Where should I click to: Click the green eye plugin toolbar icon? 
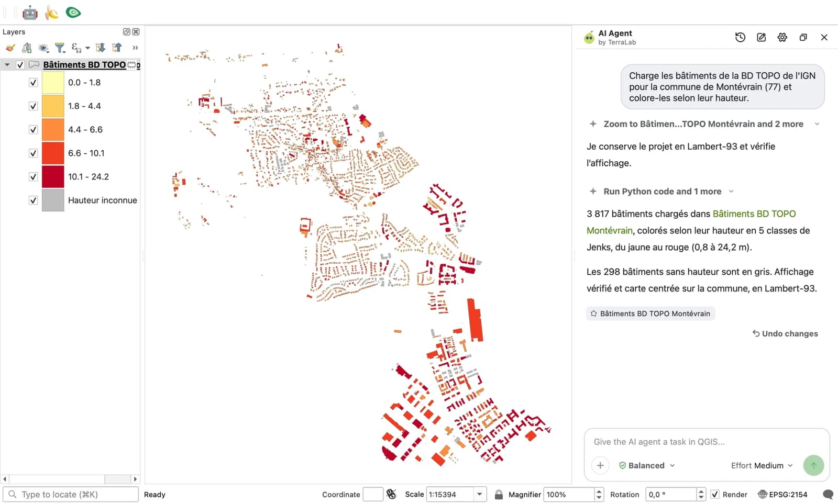[x=73, y=12]
